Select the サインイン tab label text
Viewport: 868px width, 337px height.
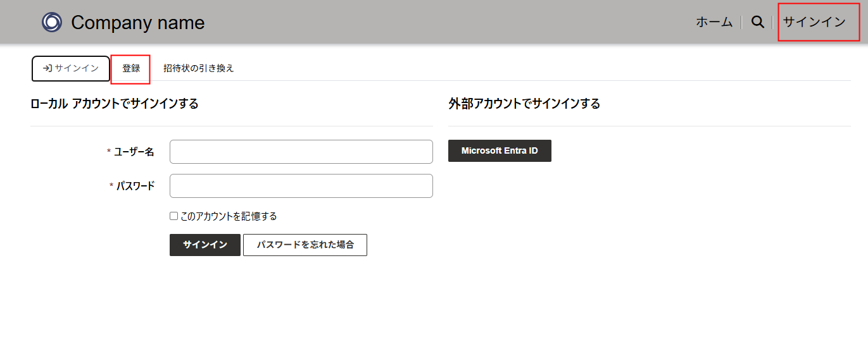coord(77,68)
